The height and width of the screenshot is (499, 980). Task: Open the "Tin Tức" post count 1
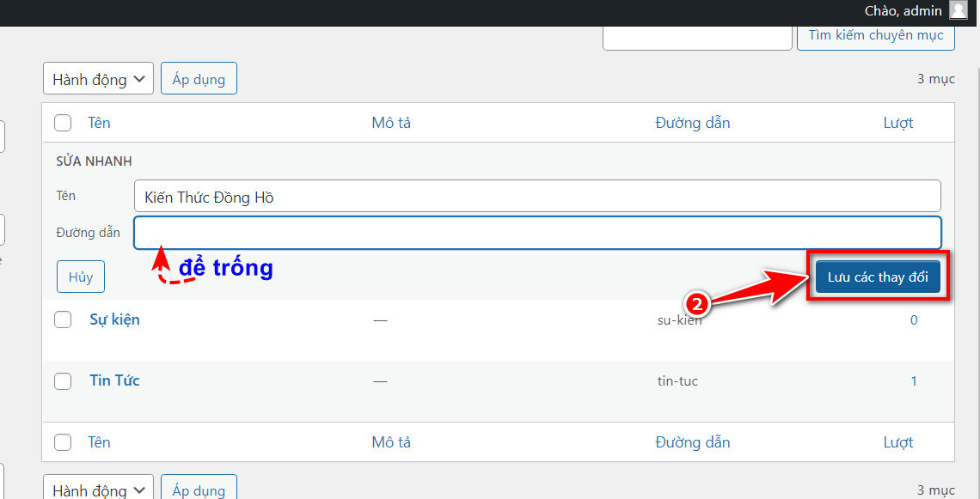[x=914, y=381]
